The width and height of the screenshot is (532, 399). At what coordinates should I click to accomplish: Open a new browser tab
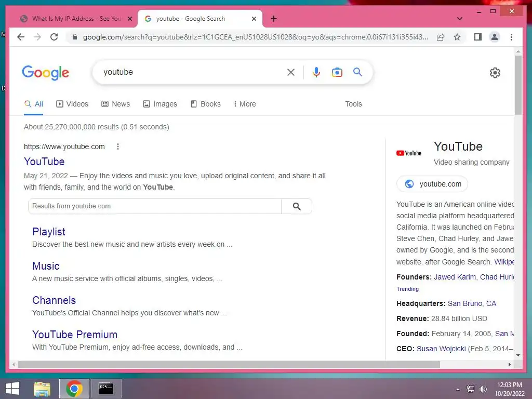[274, 19]
